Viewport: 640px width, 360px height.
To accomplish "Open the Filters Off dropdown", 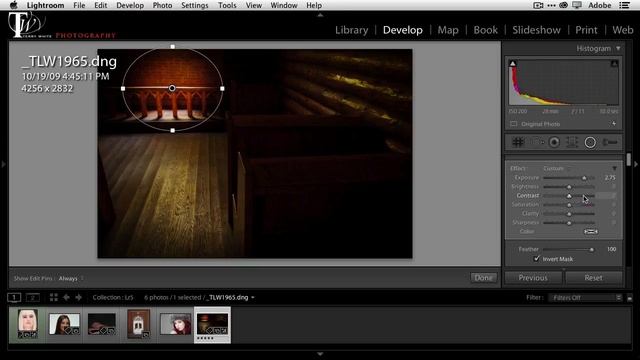I will click(585, 298).
